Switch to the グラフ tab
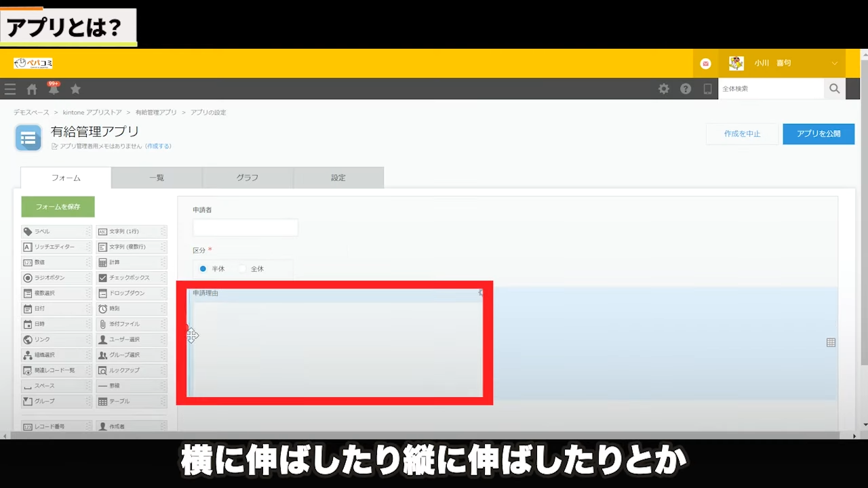This screenshot has width=868, height=488. (248, 178)
